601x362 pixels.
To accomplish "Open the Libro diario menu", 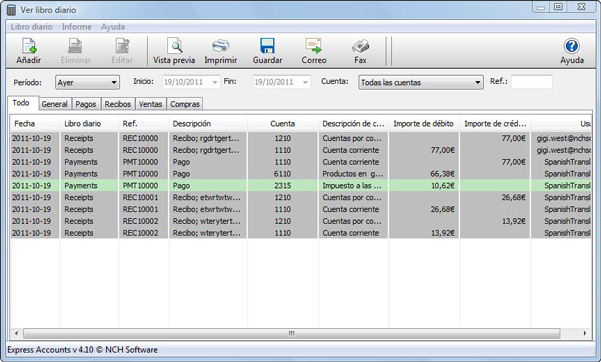I will pos(31,27).
